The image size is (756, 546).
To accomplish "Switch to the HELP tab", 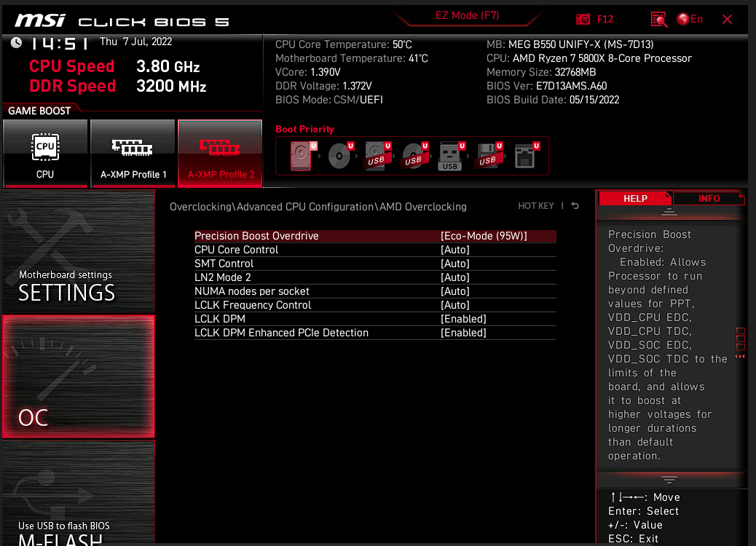I will click(x=635, y=199).
